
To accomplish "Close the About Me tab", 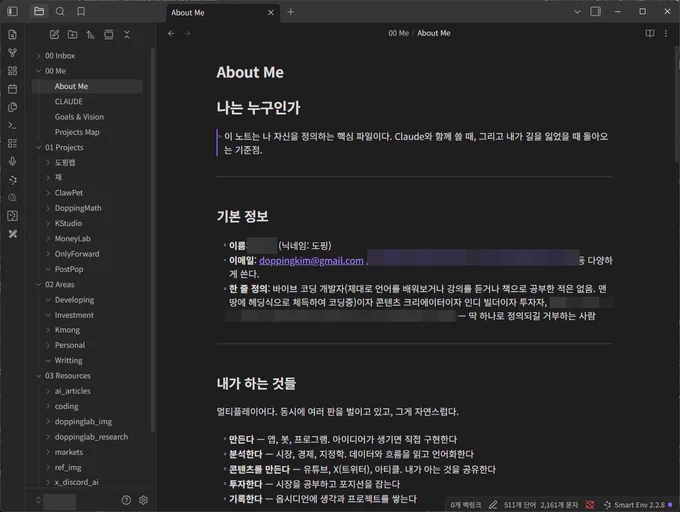I will point(271,13).
